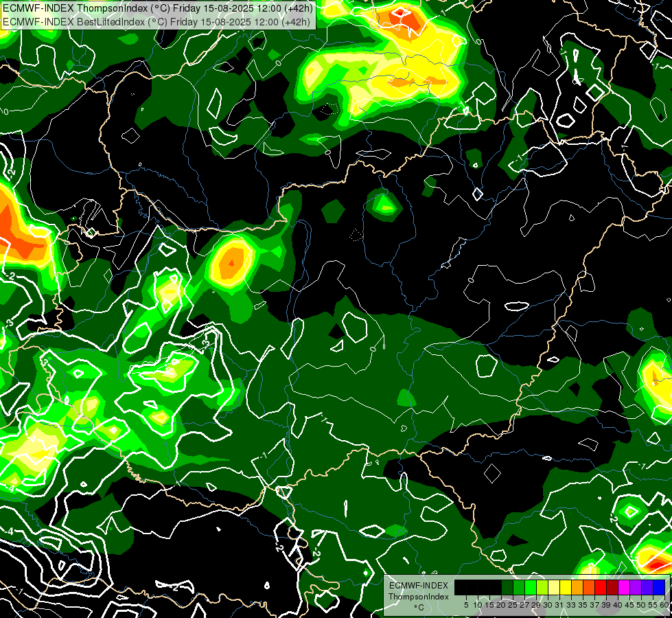Click the legend tick value '33'

571,605
